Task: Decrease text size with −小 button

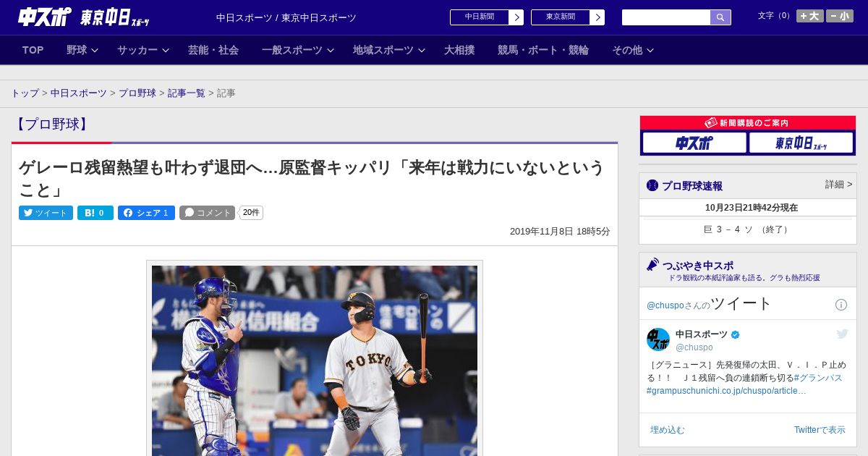Action: pyautogui.click(x=840, y=16)
